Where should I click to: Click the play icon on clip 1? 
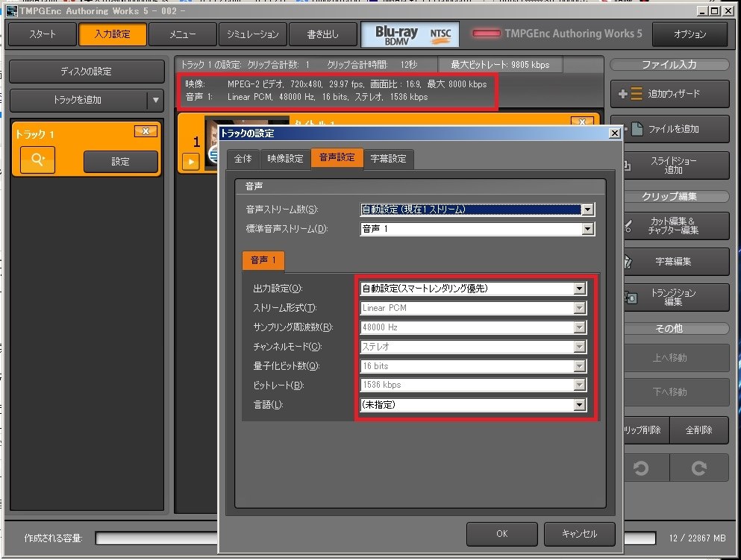pyautogui.click(x=191, y=162)
